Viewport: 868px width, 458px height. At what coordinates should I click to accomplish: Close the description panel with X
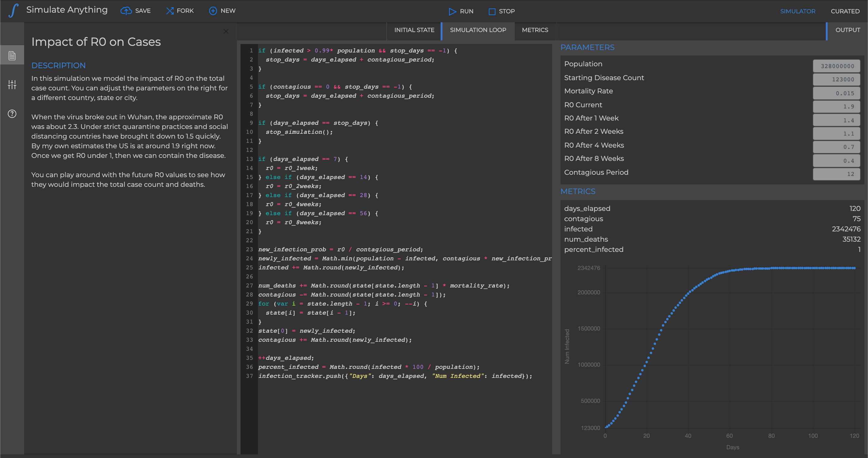pyautogui.click(x=226, y=31)
